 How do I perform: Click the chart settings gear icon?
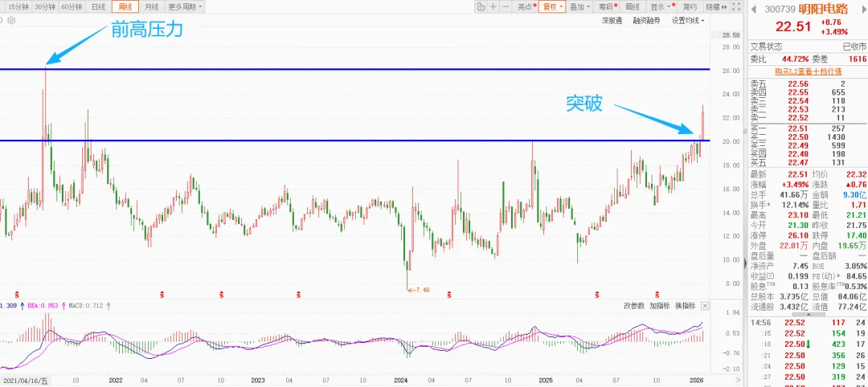pos(11,20)
